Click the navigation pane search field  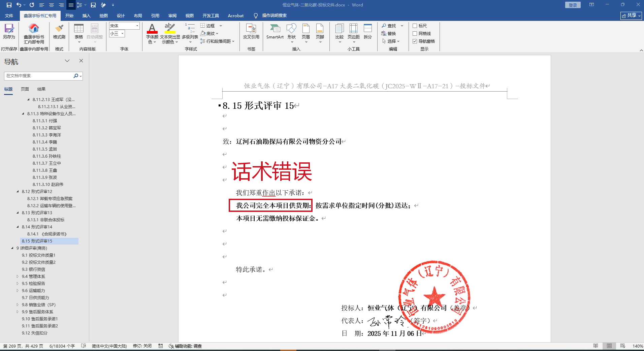click(x=39, y=76)
